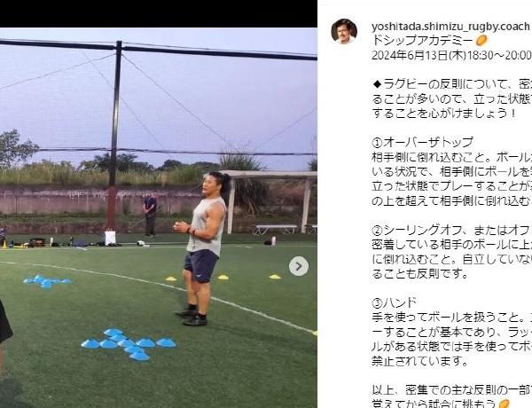Open the poster's profile picture
This screenshot has height=408, width=532.
click(x=344, y=31)
